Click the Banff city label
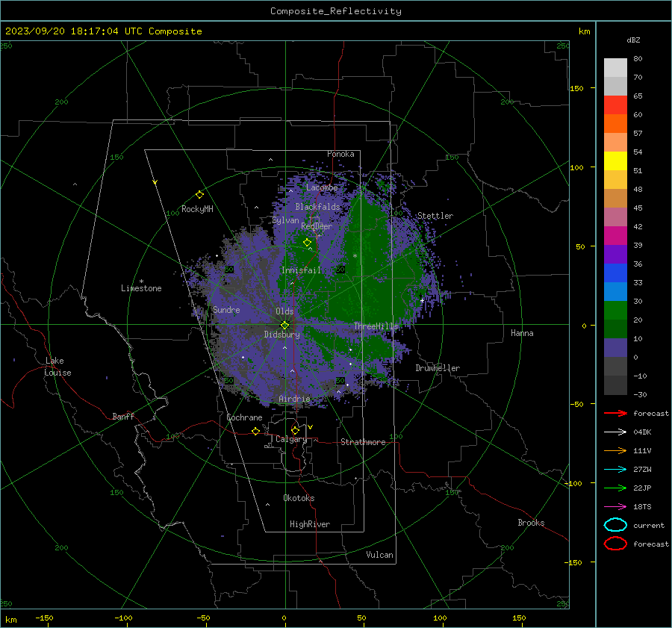 coord(123,417)
